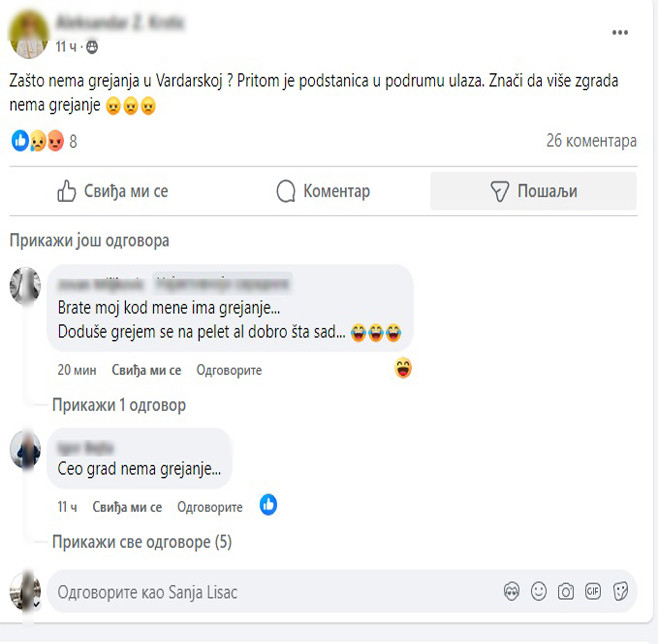
Task: Like the 'Brate moj' pellet comment
Action: 146,370
